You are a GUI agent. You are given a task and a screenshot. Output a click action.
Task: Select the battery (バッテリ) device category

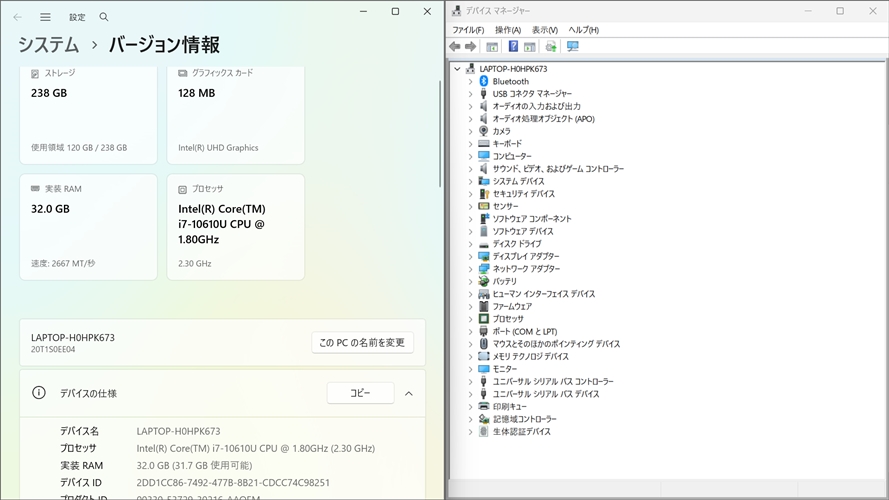click(505, 281)
